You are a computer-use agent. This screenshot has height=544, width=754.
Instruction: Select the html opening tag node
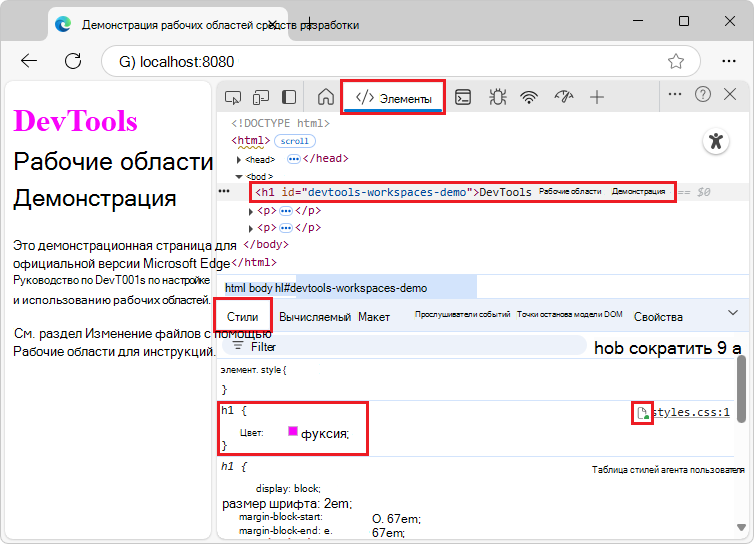click(251, 140)
